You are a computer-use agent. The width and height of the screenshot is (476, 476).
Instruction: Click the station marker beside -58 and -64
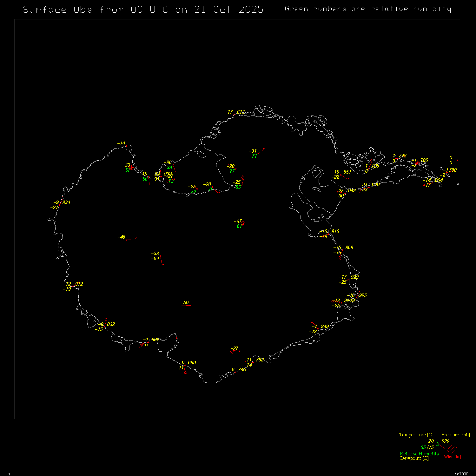[161, 256]
